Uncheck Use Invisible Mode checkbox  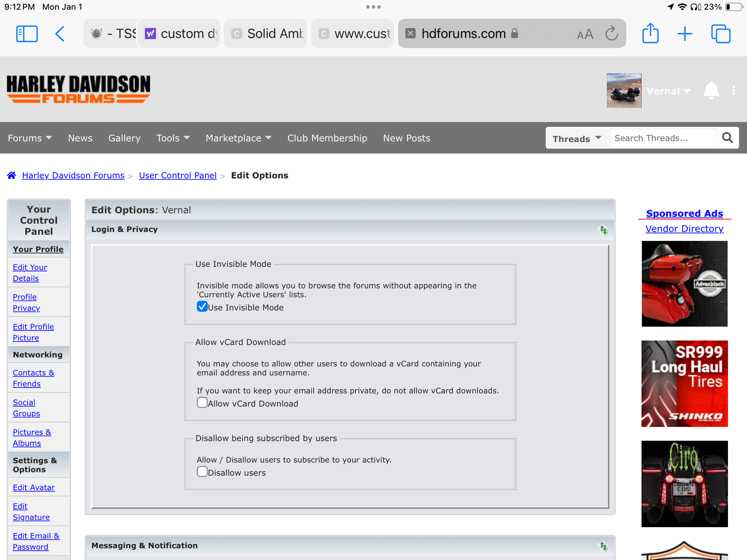click(202, 307)
